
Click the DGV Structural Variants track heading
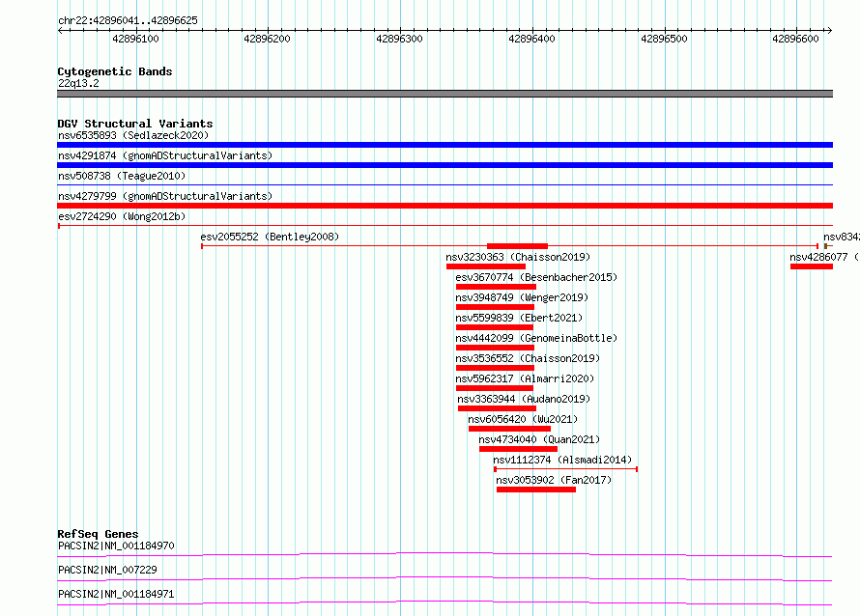tap(135, 124)
